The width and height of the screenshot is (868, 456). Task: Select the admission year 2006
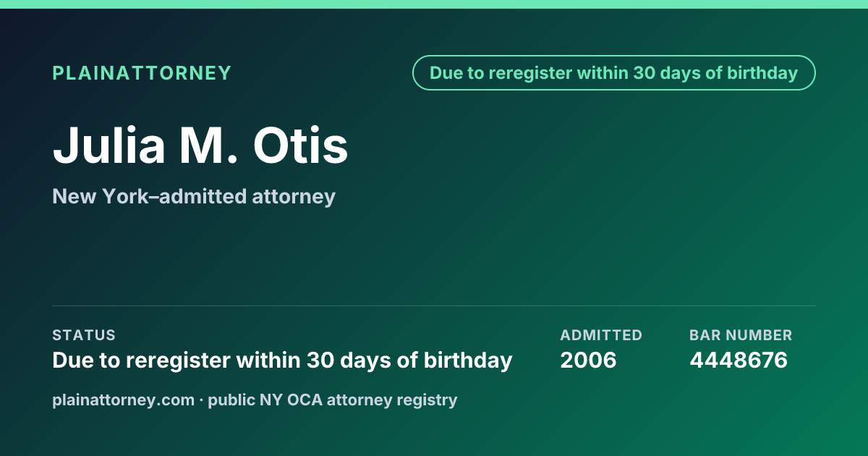point(588,360)
